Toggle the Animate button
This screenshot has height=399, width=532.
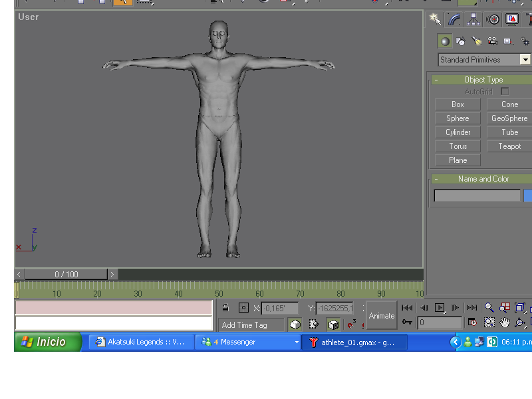tap(382, 316)
